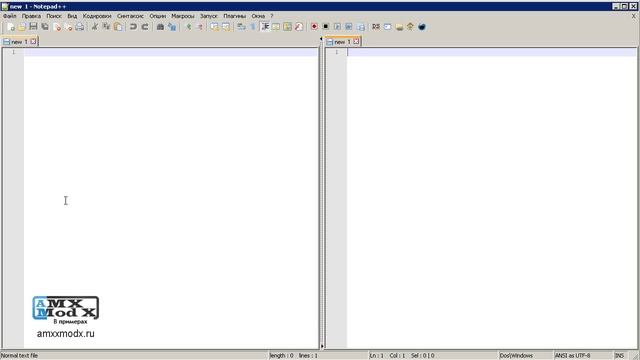640x360 pixels.
Task: Click the Zoom Out toolbar icon
Action: (x=200, y=27)
